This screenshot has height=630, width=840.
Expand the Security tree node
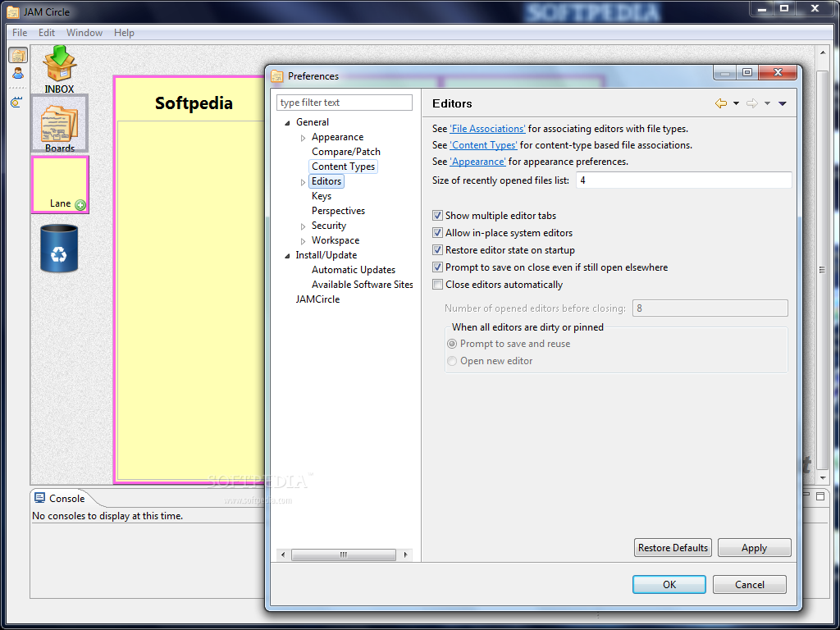pos(304,226)
